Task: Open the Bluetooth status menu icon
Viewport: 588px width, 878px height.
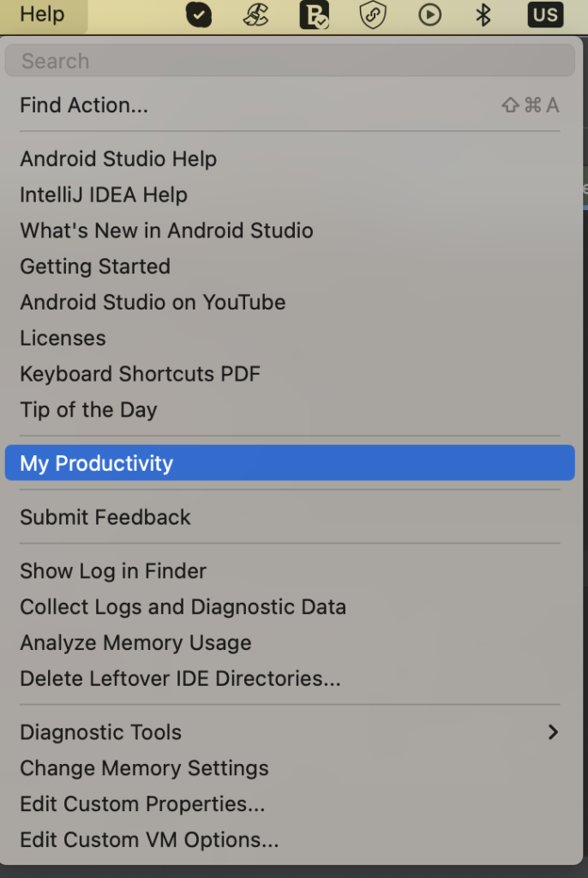Action: (483, 15)
